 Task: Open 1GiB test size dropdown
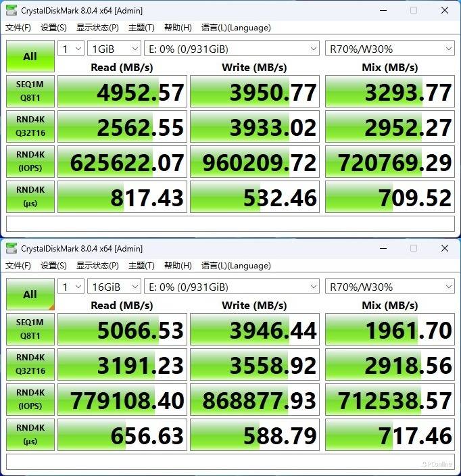[114, 48]
